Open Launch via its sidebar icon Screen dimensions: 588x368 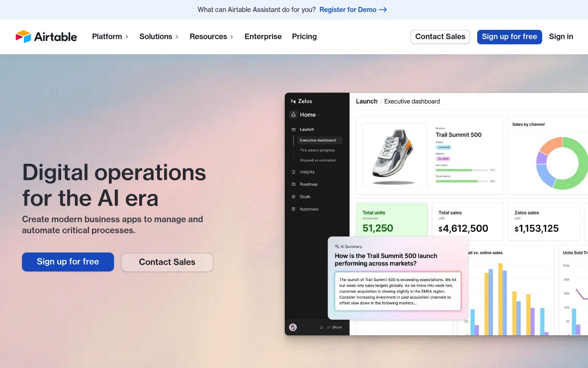click(x=293, y=129)
